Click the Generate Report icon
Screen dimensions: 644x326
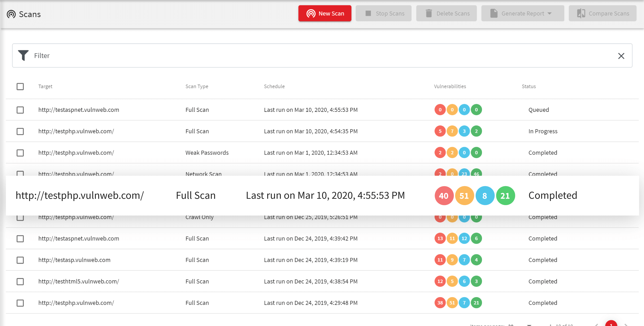tap(493, 13)
